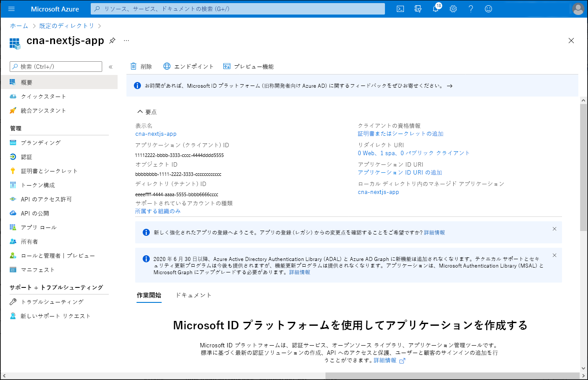Go to 既定のディレクトリ breadcrumb
Viewport: 588px width, 380px height.
pyautogui.click(x=67, y=26)
